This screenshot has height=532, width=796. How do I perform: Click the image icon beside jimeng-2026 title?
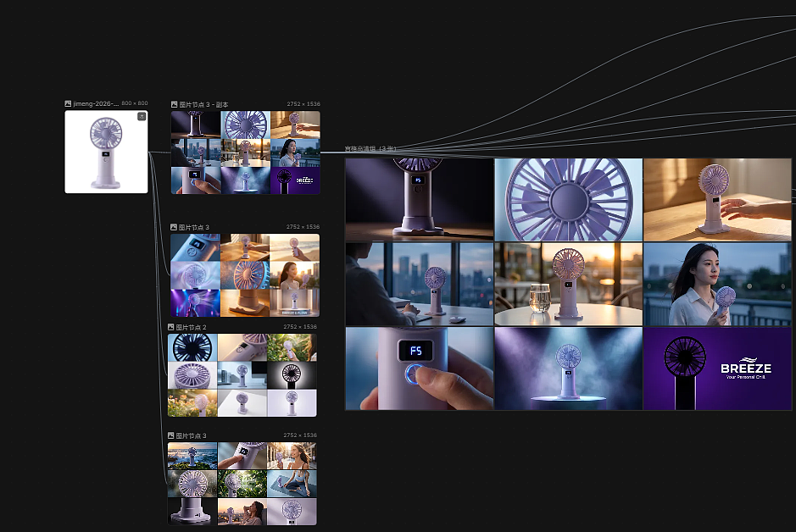click(68, 103)
